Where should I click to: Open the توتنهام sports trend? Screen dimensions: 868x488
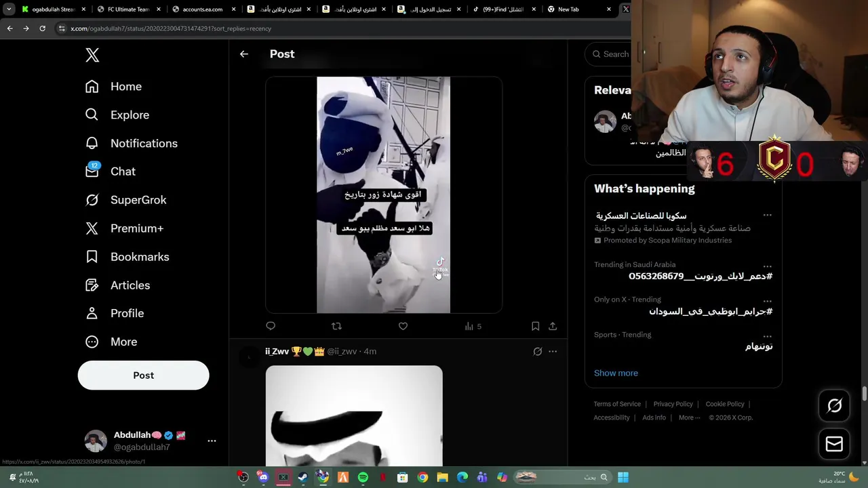coord(759,346)
